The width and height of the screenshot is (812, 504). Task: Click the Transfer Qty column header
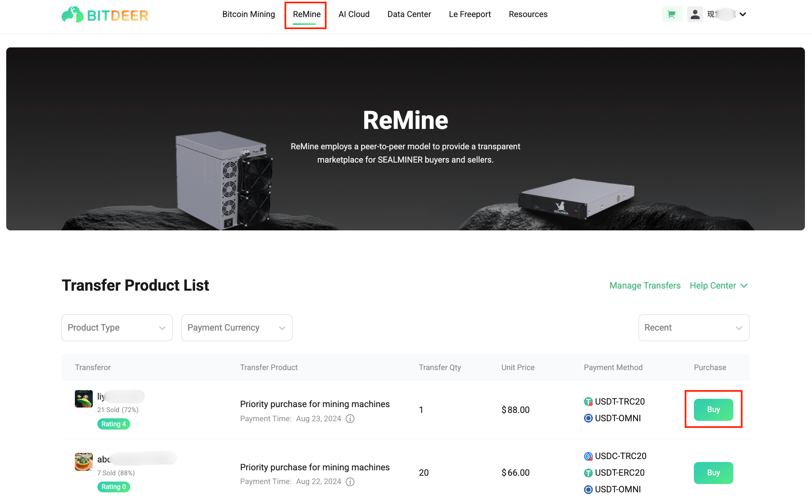tap(440, 368)
